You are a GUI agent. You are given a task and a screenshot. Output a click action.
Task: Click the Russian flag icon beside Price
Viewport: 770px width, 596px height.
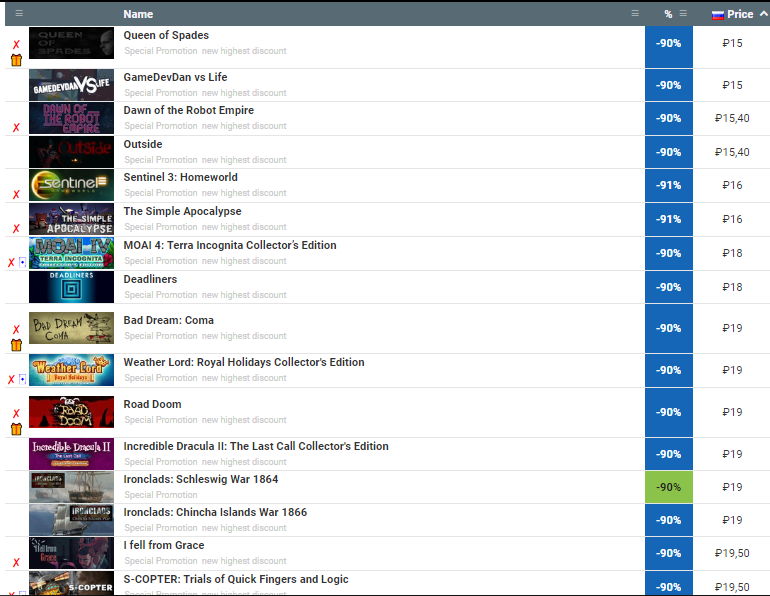click(718, 15)
